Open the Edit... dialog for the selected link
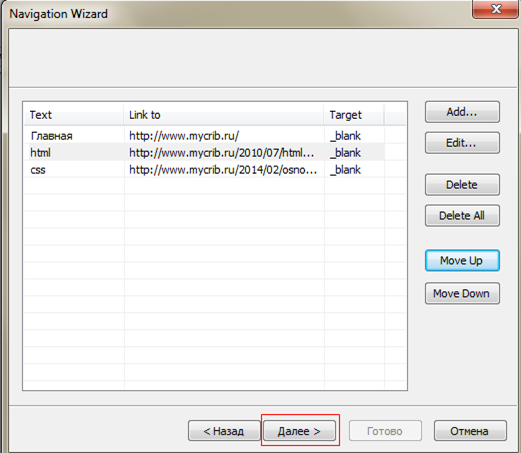This screenshot has width=521, height=453. [x=462, y=143]
